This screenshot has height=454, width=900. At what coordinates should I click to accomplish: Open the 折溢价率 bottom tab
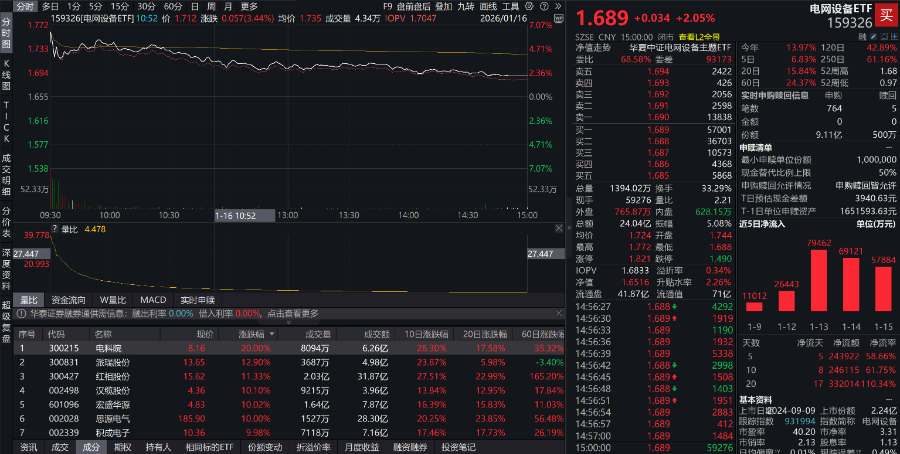[313, 447]
